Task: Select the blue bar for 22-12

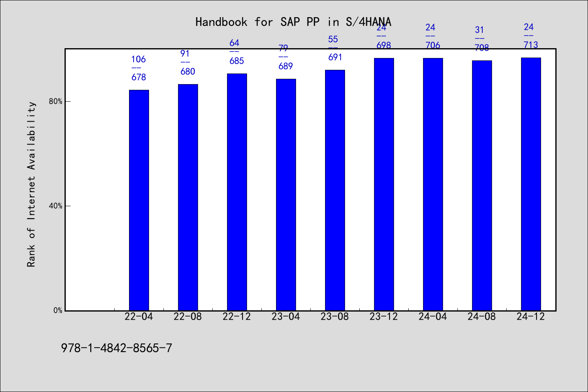Action: pyautogui.click(x=237, y=192)
